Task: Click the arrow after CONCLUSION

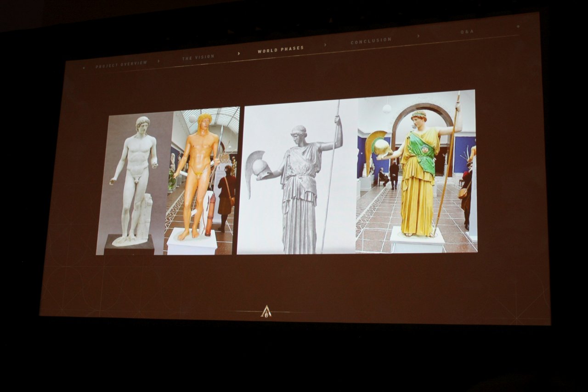Action: 418,36
